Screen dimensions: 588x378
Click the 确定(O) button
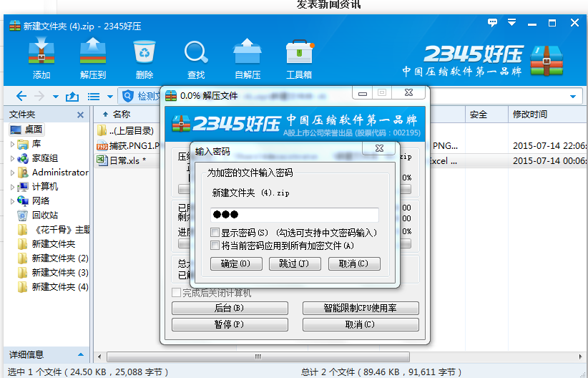[x=236, y=263]
